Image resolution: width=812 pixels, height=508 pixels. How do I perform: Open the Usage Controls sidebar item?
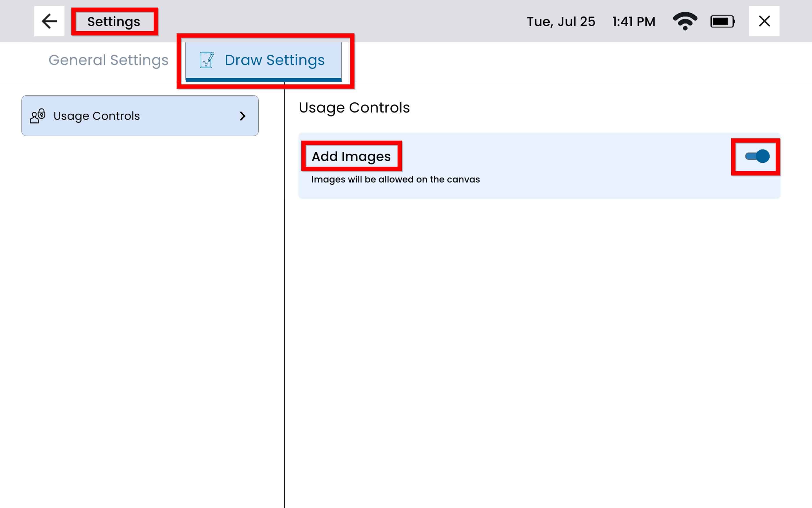pos(140,116)
